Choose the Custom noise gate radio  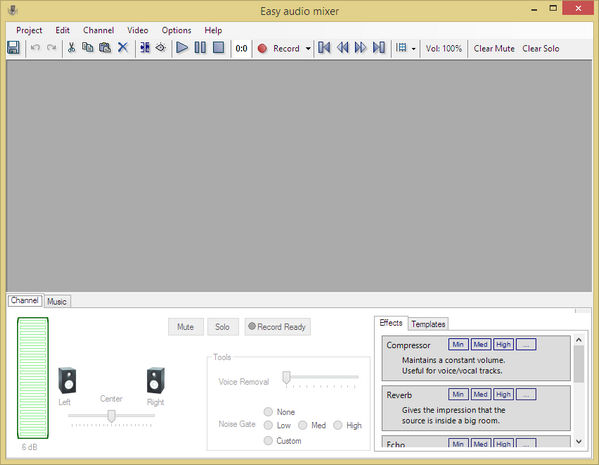point(268,441)
